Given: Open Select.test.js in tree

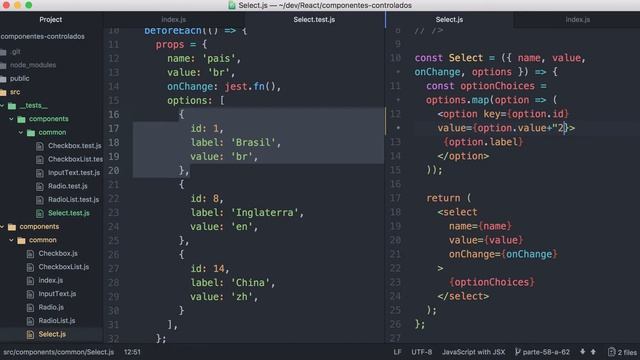Looking at the screenshot, I should (x=69, y=213).
